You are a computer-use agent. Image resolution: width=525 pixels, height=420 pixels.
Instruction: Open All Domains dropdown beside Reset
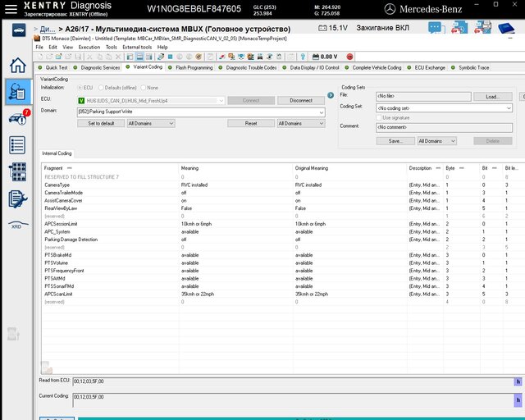[301, 123]
